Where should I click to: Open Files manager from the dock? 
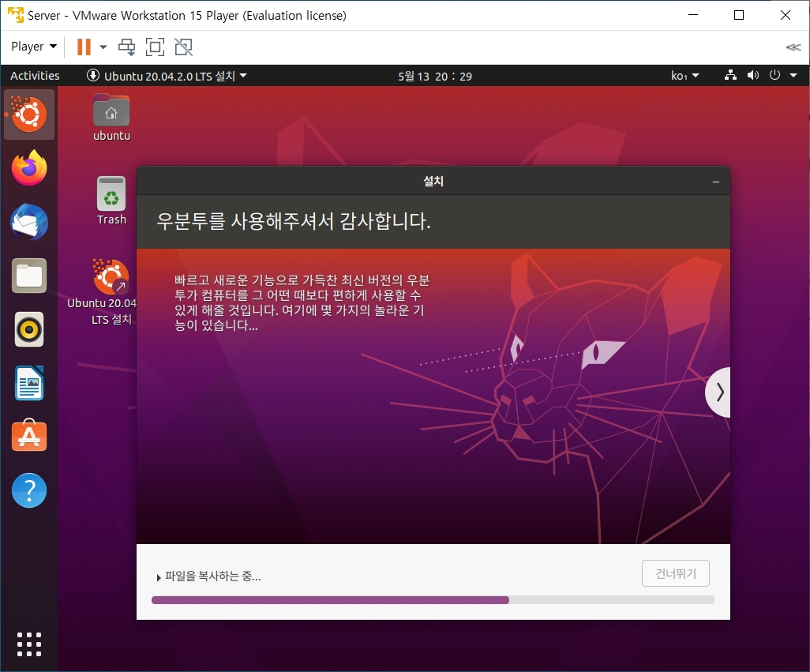(29, 276)
